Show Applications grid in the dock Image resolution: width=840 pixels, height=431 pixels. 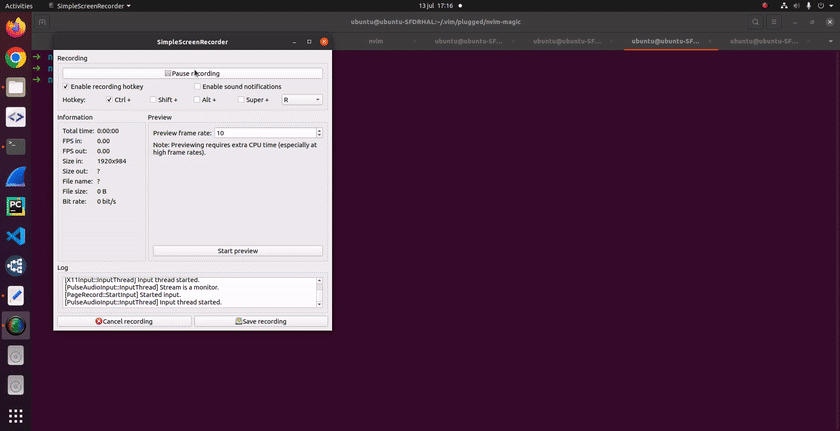pyautogui.click(x=16, y=415)
